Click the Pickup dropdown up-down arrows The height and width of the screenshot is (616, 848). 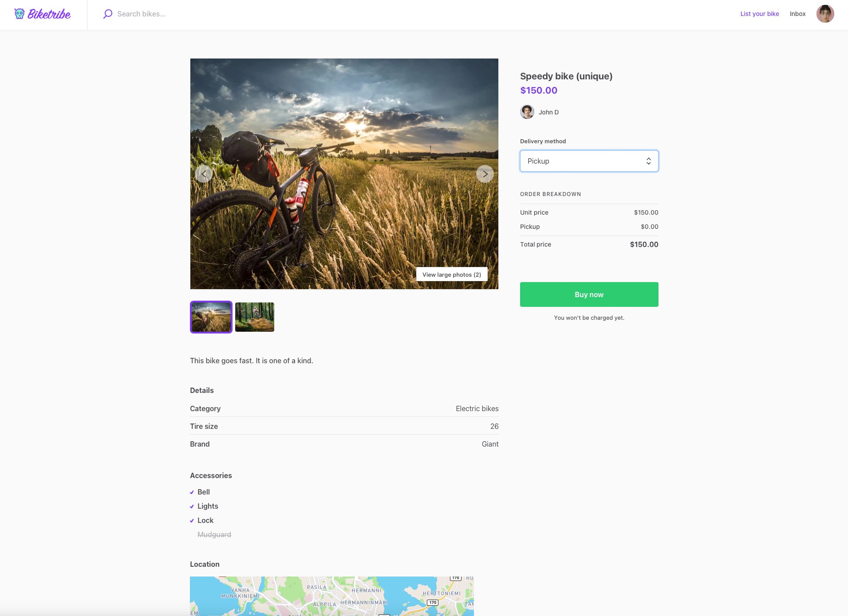pyautogui.click(x=648, y=161)
